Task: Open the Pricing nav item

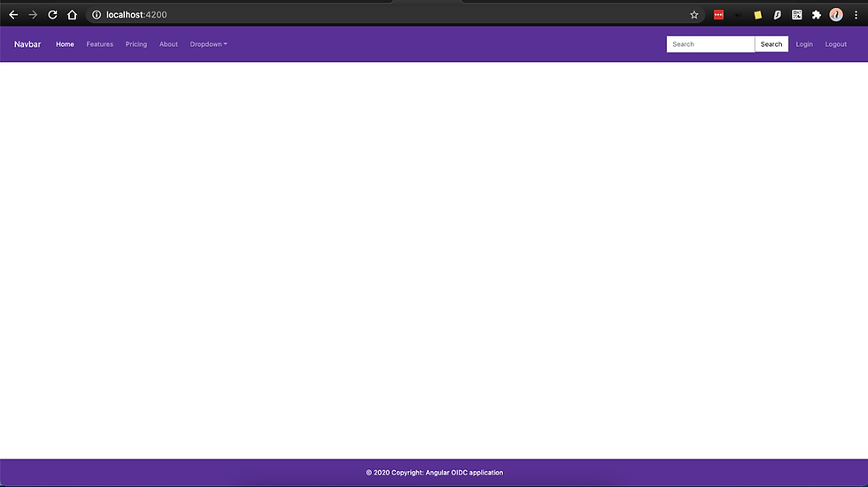Action: (x=136, y=44)
